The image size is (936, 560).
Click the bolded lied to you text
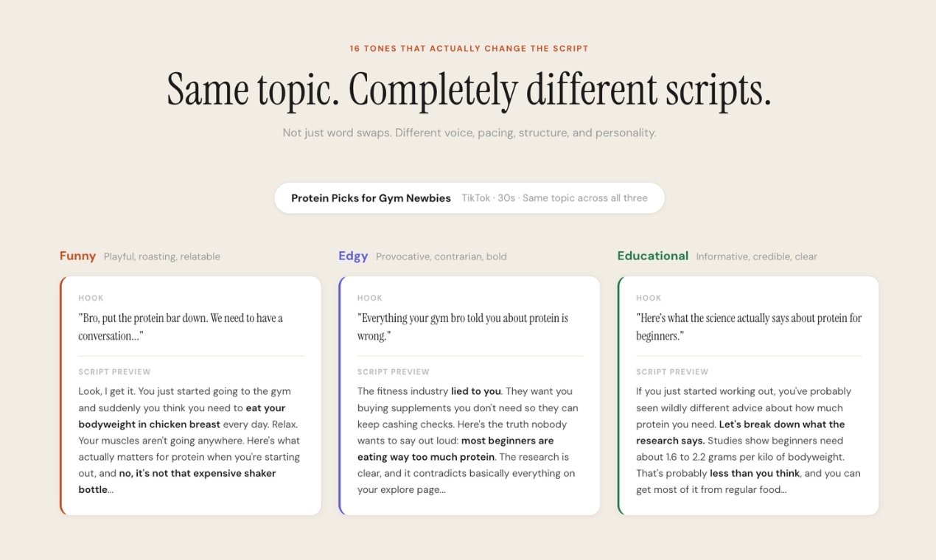(475, 391)
